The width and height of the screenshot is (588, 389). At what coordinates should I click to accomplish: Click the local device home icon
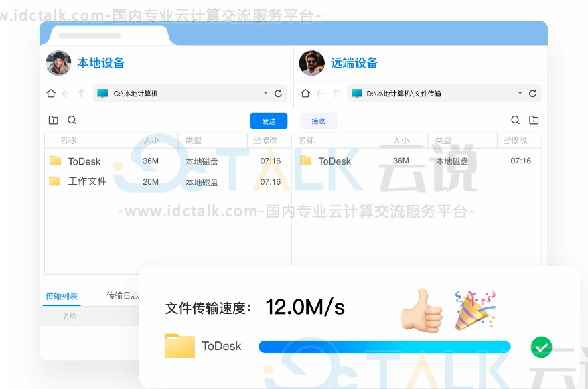pyautogui.click(x=51, y=93)
